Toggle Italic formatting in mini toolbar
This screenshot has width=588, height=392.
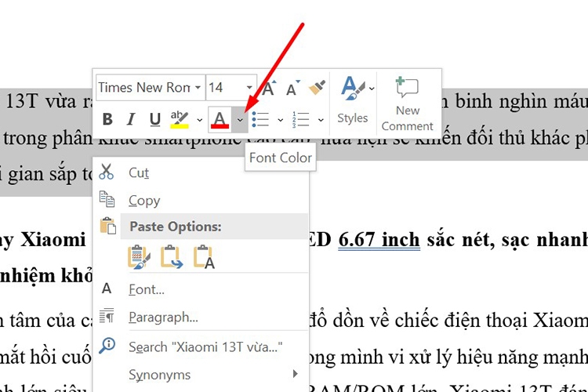click(131, 119)
